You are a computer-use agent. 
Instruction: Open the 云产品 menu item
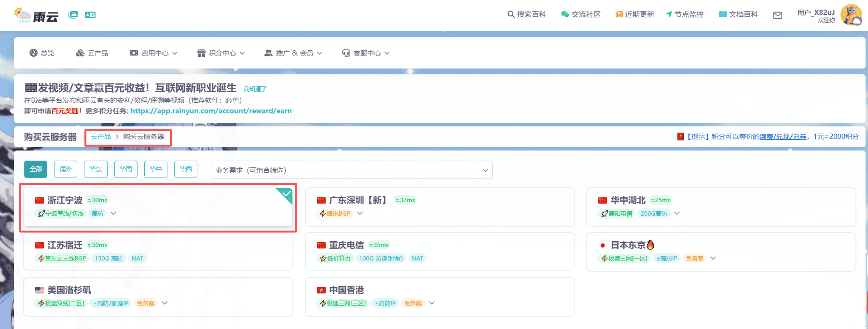click(x=92, y=53)
